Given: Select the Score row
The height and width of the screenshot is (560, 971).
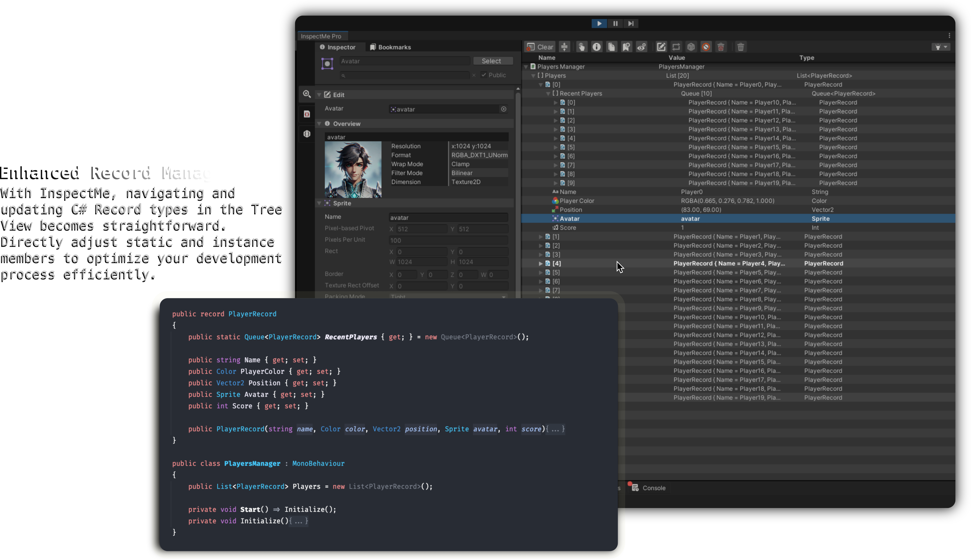Looking at the screenshot, I should (x=738, y=228).
